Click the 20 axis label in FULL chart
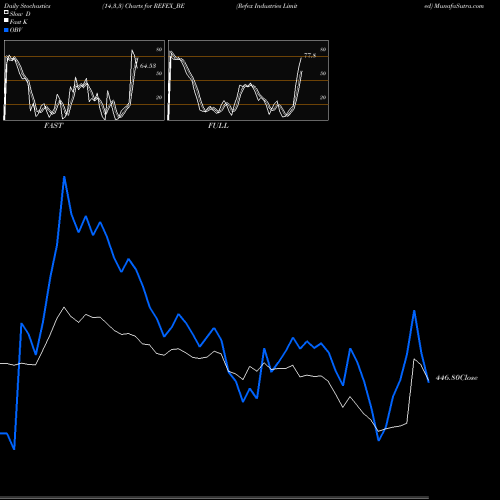Screen dimensions: 500x500 tap(323, 97)
